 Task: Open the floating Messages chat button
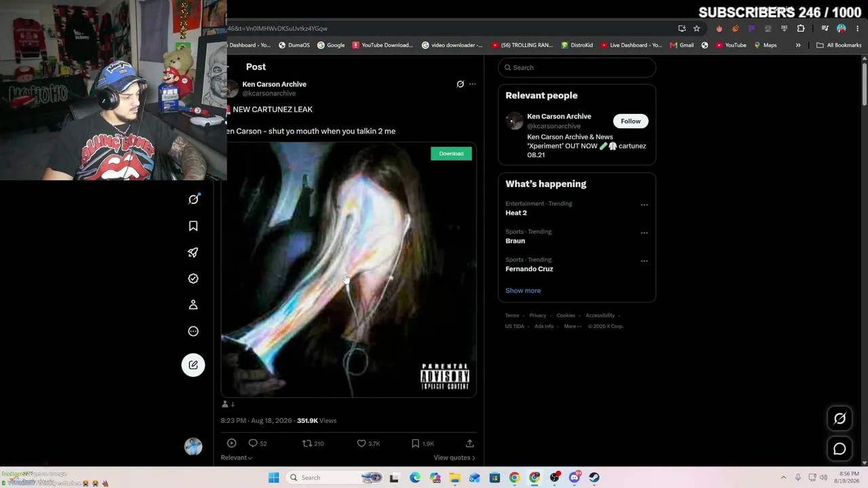[840, 449]
